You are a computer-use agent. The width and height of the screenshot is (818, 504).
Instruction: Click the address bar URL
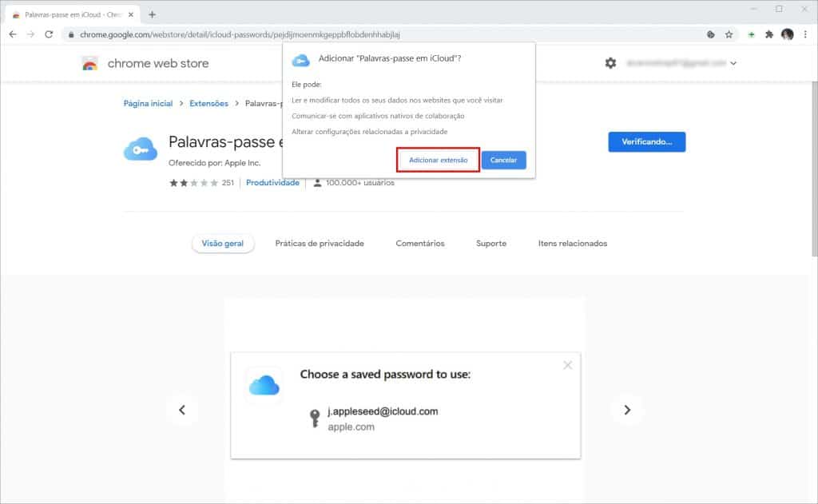tap(240, 34)
